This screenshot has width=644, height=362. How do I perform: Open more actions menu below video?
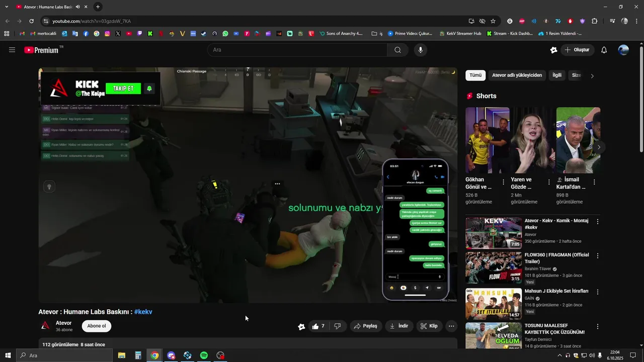(451, 326)
